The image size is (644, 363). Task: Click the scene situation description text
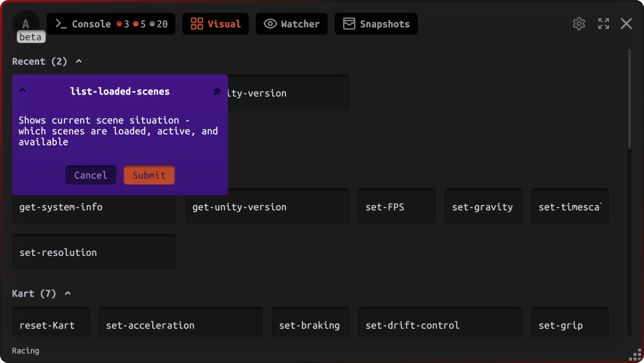pos(118,131)
